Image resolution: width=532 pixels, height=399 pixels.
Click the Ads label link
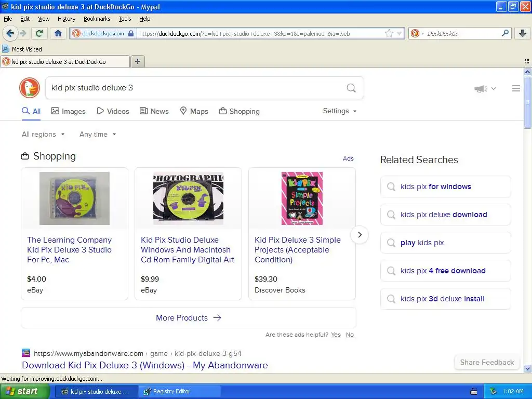(x=348, y=158)
